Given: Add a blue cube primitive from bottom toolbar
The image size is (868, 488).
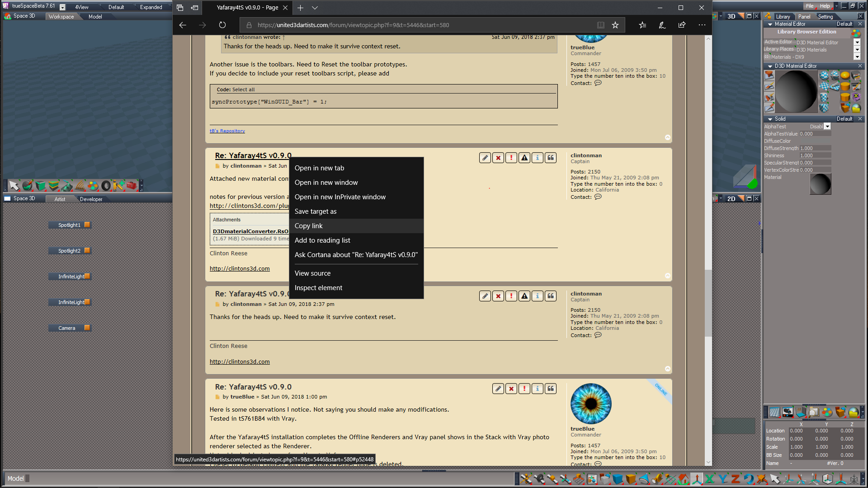Looking at the screenshot, I should [618, 479].
